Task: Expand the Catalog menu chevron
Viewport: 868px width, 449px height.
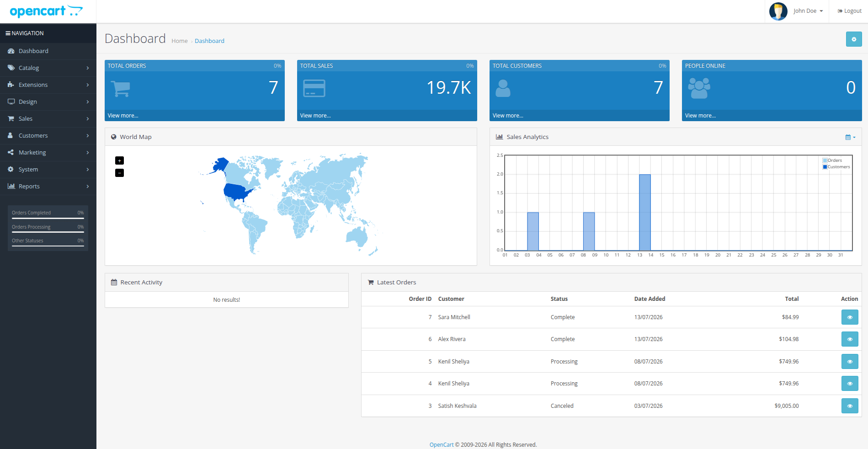Action: tap(88, 68)
